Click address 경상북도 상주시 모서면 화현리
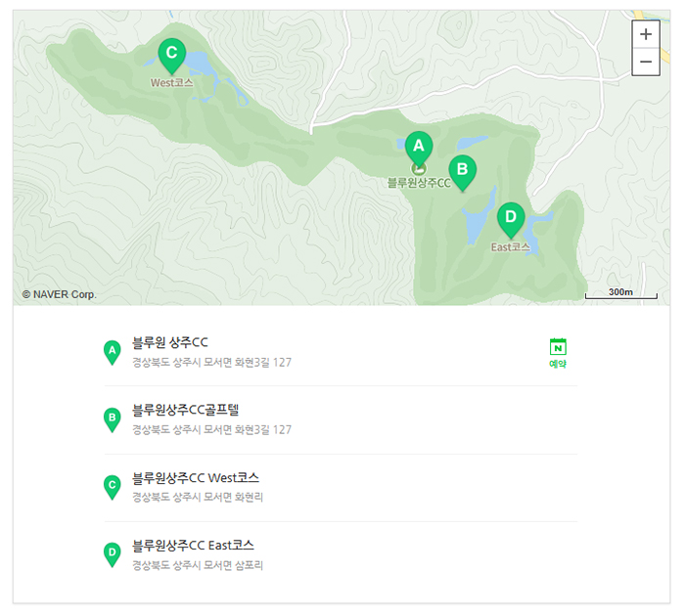The width and height of the screenshot is (685, 616). tap(198, 498)
